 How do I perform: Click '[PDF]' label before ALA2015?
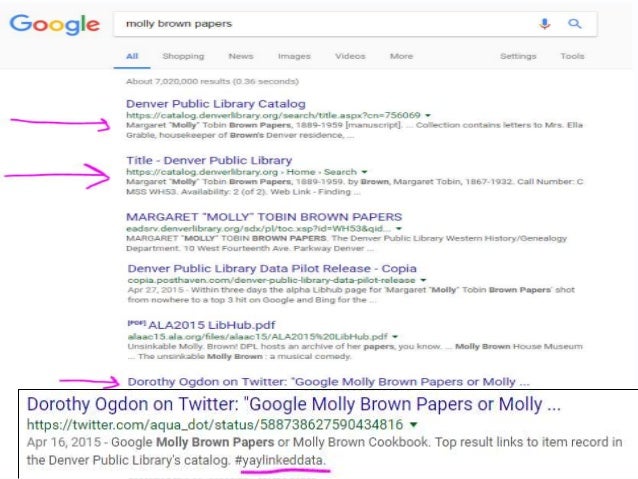pyautogui.click(x=137, y=323)
